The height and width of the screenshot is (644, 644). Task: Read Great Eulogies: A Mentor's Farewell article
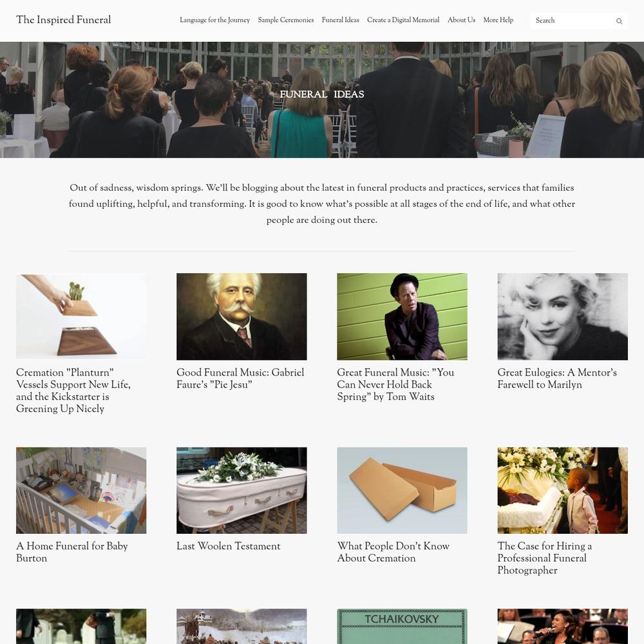(557, 378)
